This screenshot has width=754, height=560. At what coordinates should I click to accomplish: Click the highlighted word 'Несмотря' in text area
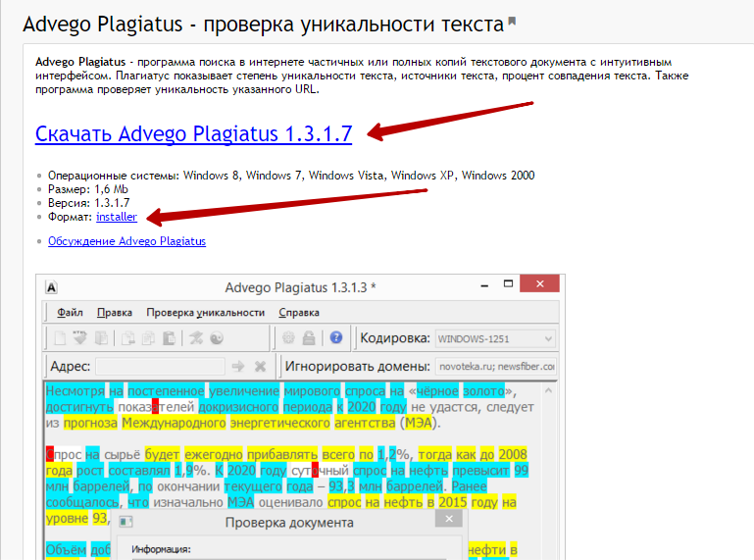click(75, 391)
